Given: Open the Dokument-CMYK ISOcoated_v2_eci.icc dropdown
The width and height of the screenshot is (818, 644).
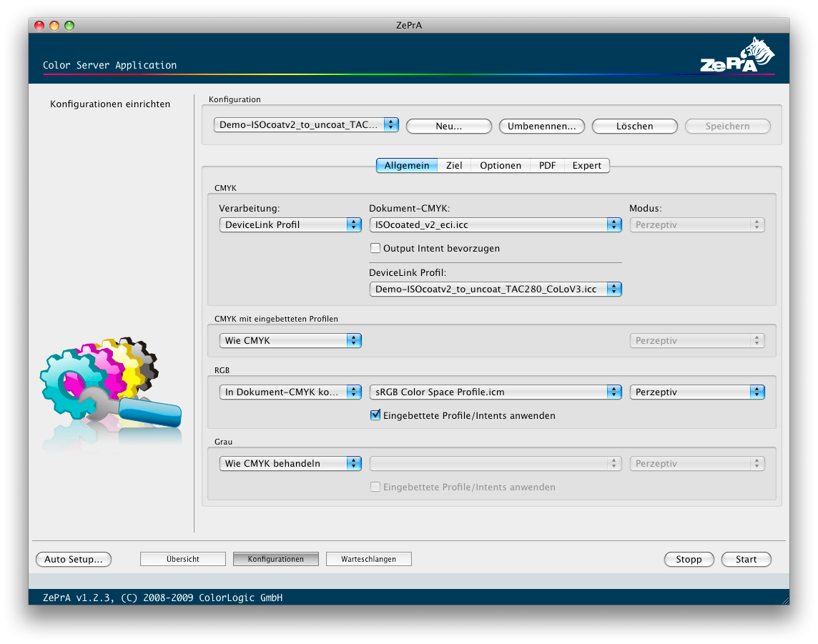Looking at the screenshot, I should [x=495, y=224].
